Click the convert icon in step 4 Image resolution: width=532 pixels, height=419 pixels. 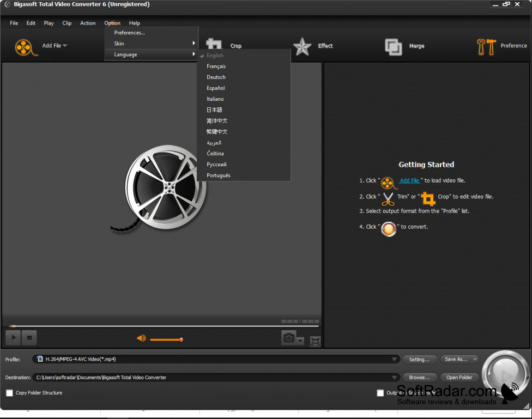tap(389, 229)
